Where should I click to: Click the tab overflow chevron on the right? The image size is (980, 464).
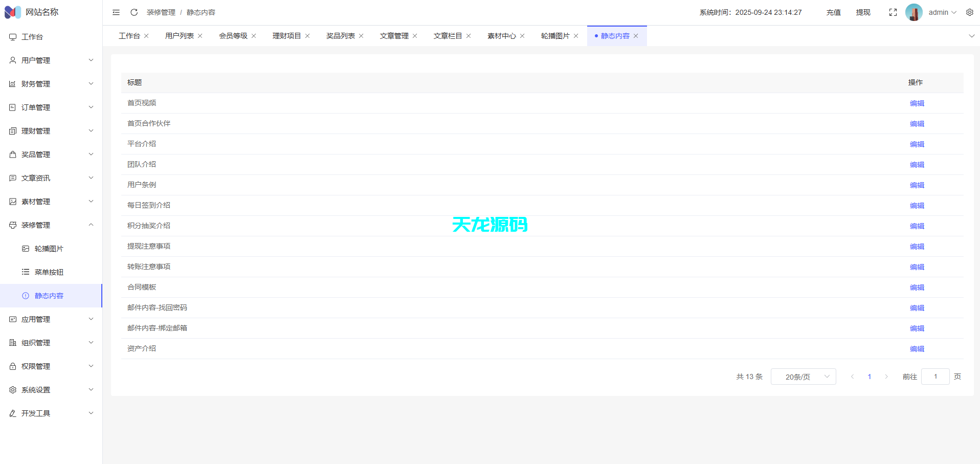[971, 36]
